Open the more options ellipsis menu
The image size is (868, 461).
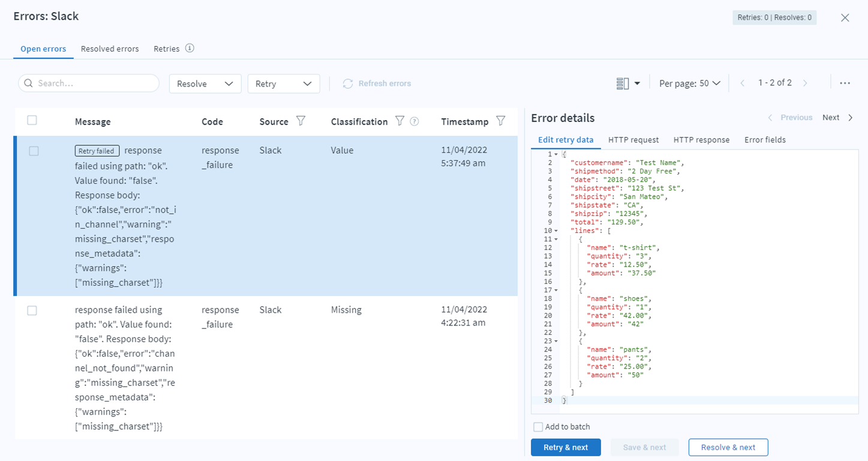coord(845,83)
